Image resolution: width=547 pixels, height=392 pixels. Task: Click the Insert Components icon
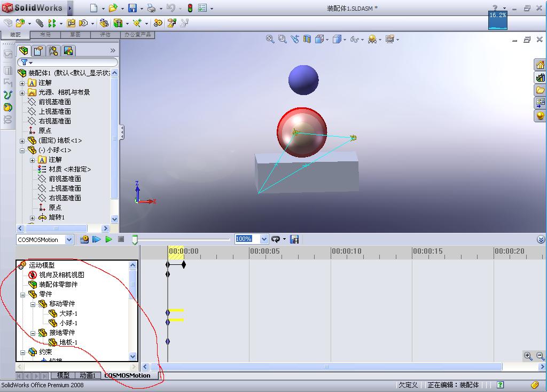(21, 23)
